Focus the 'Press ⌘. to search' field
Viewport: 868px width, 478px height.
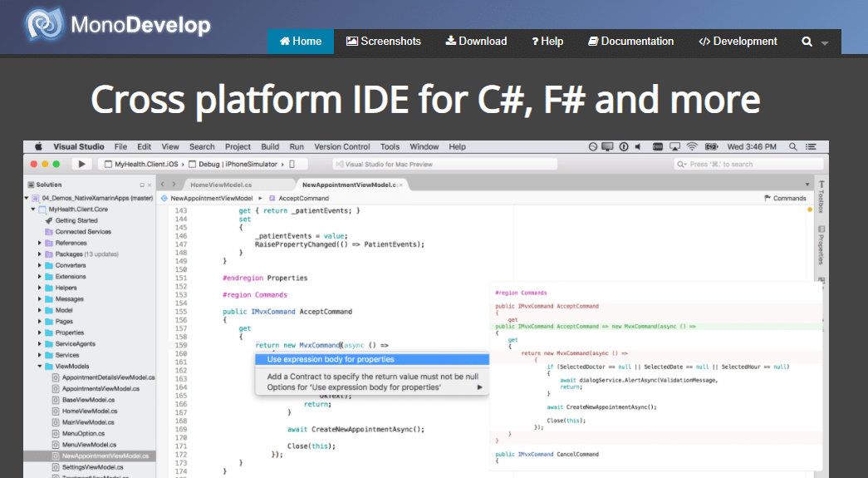coord(748,164)
